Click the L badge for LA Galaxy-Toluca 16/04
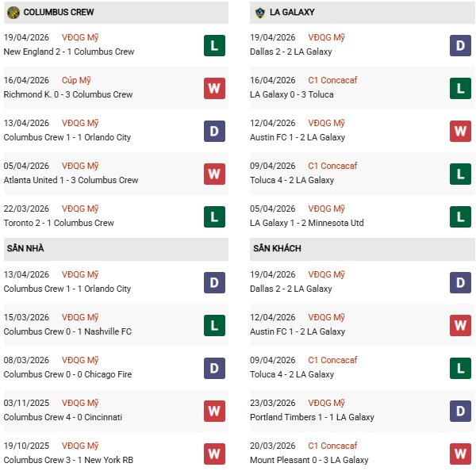This screenshot has width=476, height=471. pos(460,88)
